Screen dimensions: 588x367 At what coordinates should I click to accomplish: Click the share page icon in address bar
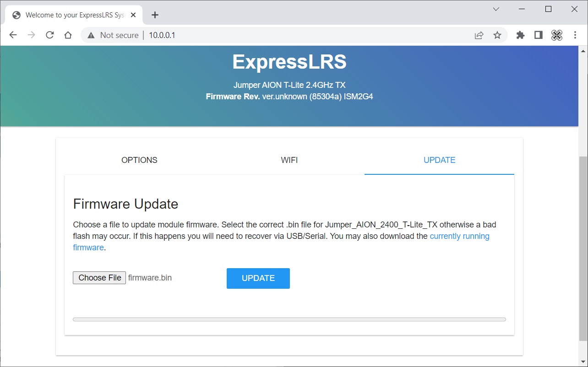(x=479, y=35)
